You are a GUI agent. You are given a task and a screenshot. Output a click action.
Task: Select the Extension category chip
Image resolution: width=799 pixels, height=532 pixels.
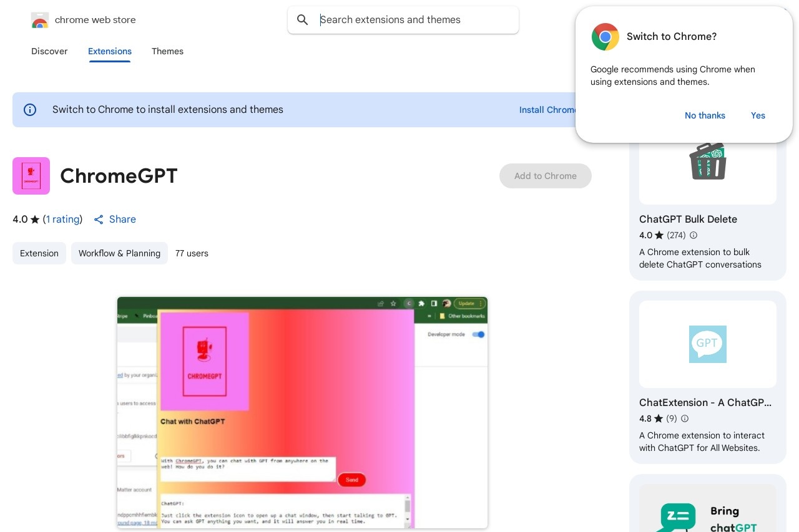(39, 253)
